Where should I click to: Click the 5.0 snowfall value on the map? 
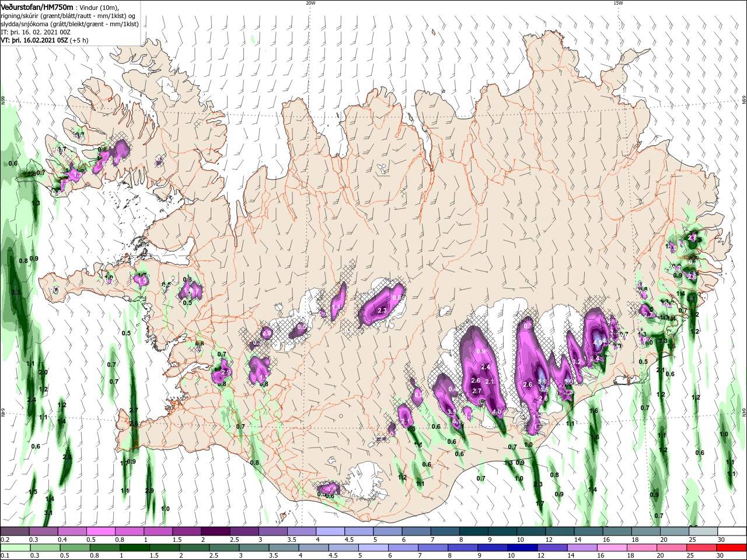(x=568, y=381)
